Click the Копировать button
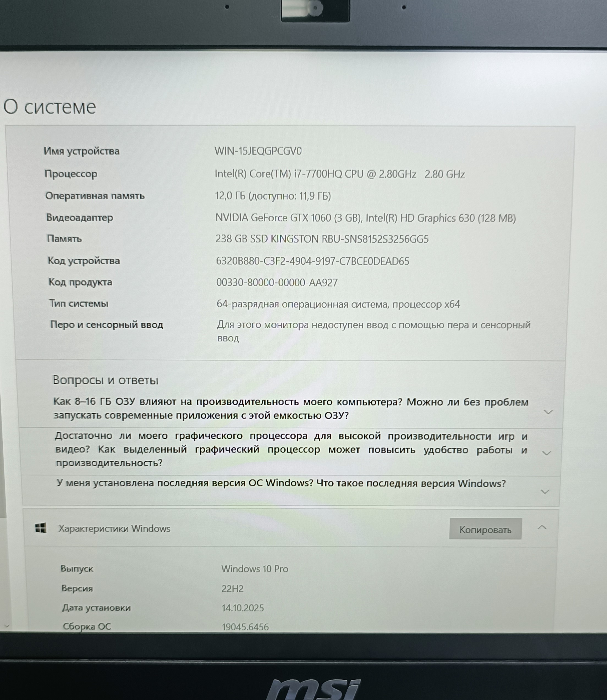Image resolution: width=607 pixels, height=700 pixels. click(x=485, y=530)
